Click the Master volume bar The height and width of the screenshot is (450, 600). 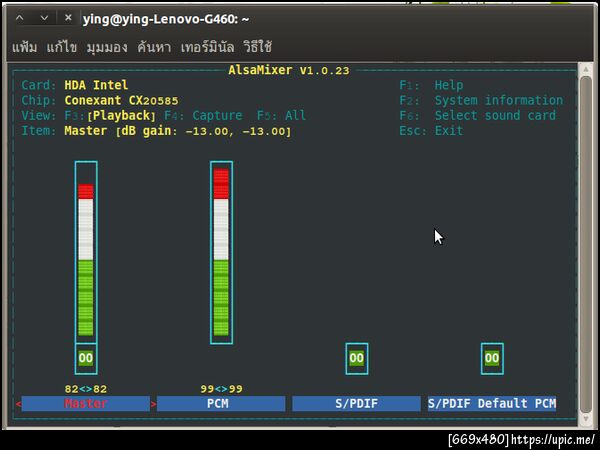86,253
